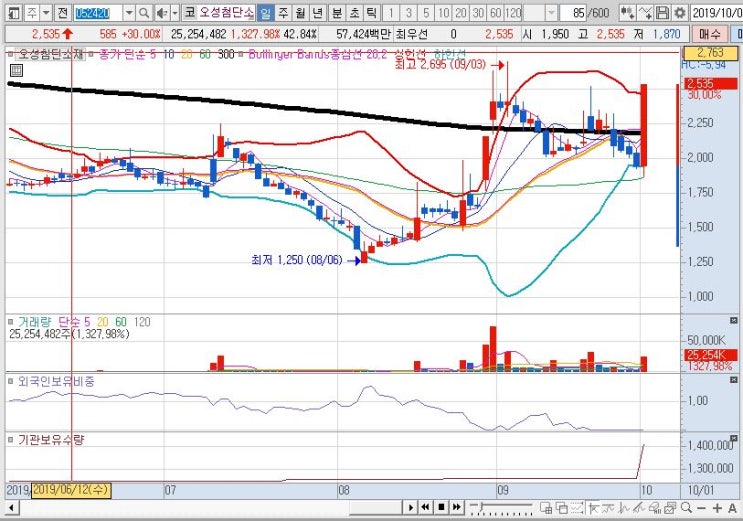Open the data grid table icon on chart

pyautogui.click(x=16, y=71)
